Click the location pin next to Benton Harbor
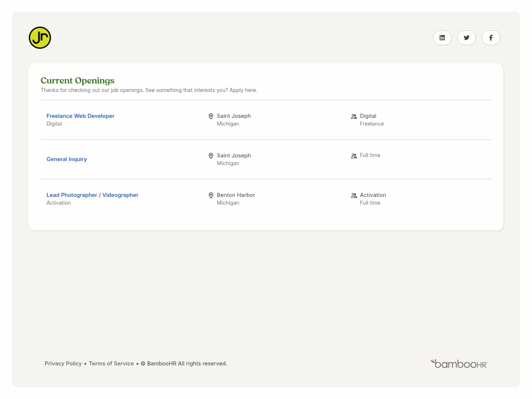The width and height of the screenshot is (532, 399). [211, 195]
